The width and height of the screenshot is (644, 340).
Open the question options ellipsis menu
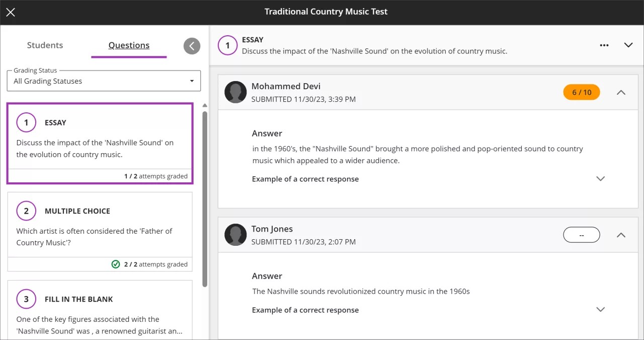coord(604,45)
